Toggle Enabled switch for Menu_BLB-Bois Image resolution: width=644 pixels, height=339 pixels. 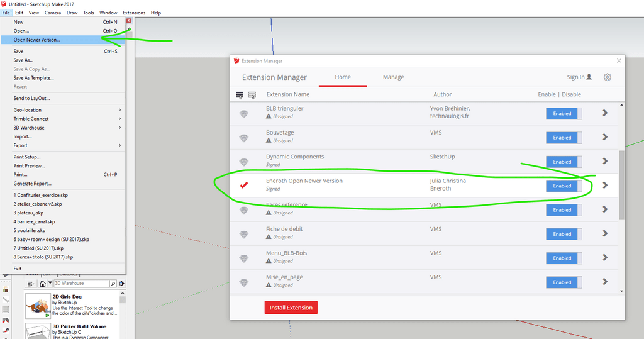click(564, 258)
